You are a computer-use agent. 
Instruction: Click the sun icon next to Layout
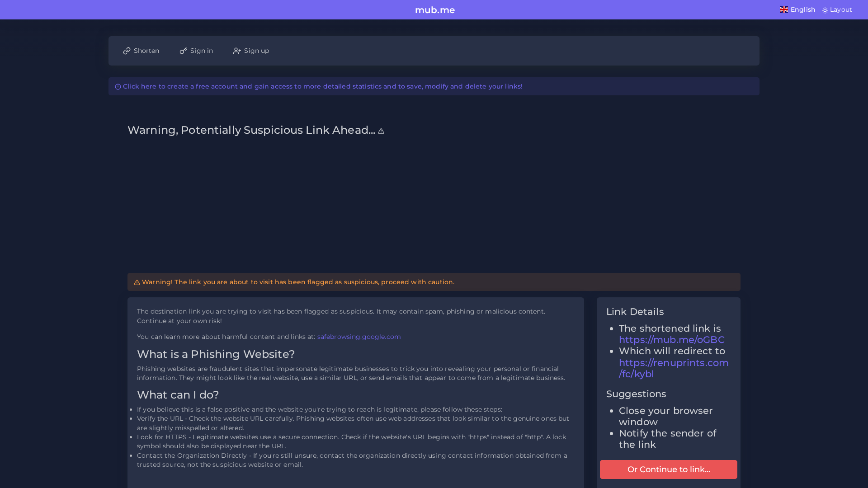[826, 9]
